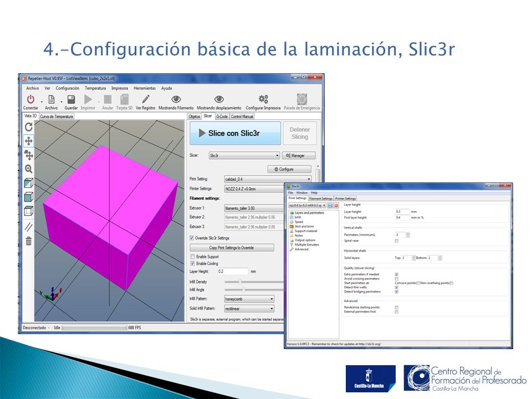Select the zoom magnifier tool in 3D sidebar

[x=29, y=168]
